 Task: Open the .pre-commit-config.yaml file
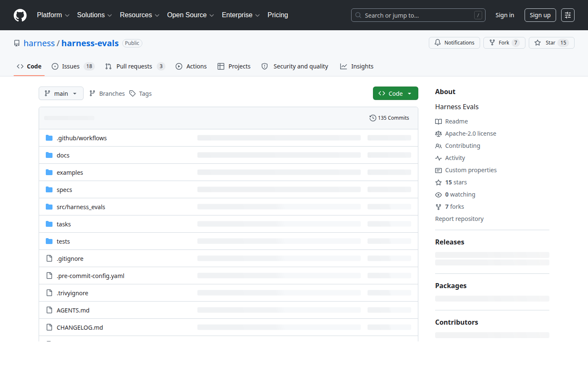pos(91,276)
